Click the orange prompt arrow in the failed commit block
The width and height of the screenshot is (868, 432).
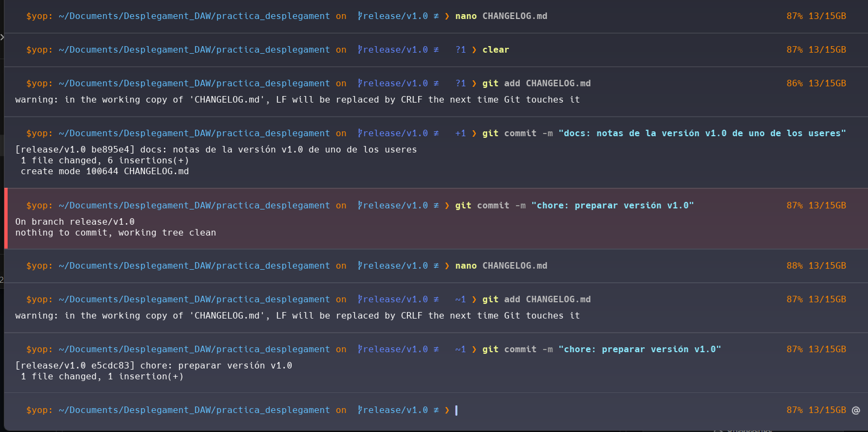[x=447, y=206]
